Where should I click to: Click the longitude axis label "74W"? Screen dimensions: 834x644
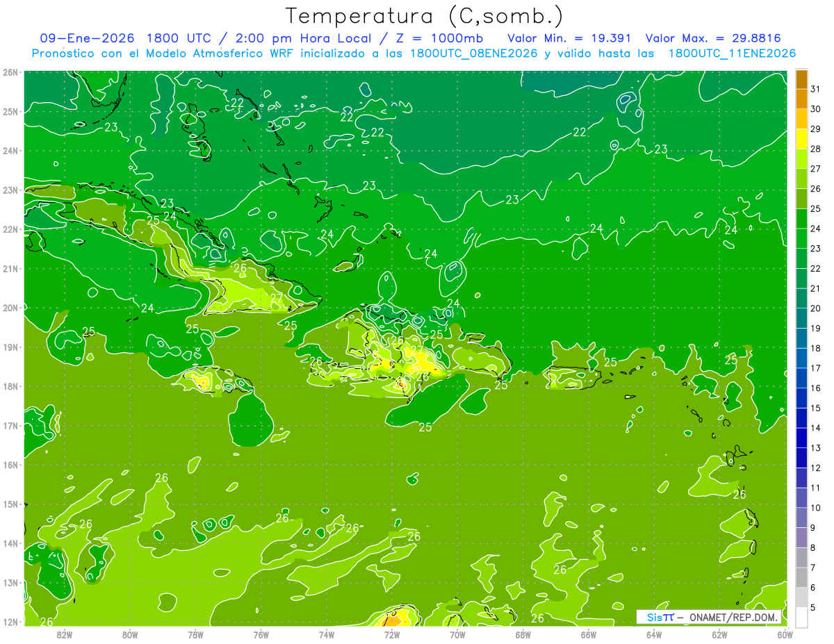click(x=326, y=634)
